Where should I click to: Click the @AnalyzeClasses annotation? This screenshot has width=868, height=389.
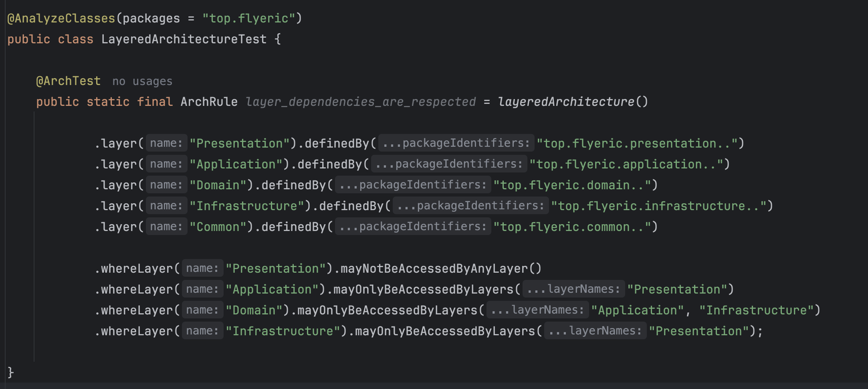[61, 18]
